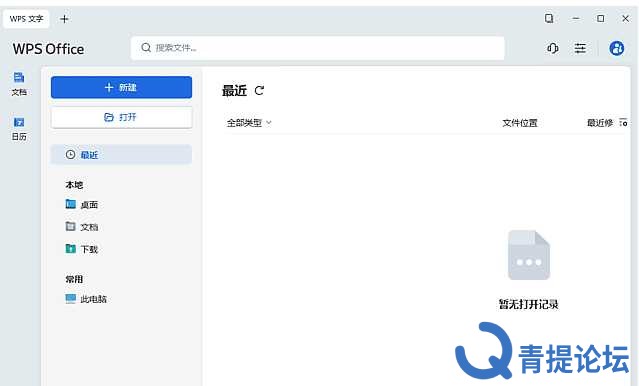The height and width of the screenshot is (386, 639).
Task: Add a new tab with plus icon
Action: (64, 19)
